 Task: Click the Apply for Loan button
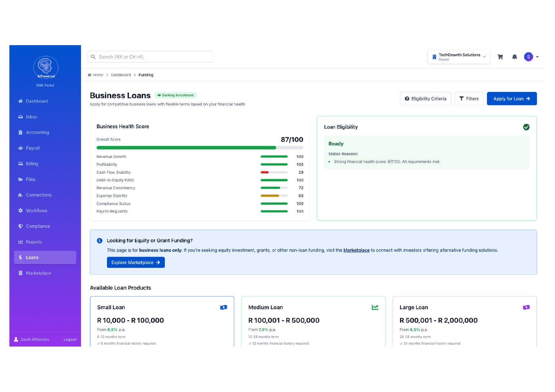tap(512, 99)
